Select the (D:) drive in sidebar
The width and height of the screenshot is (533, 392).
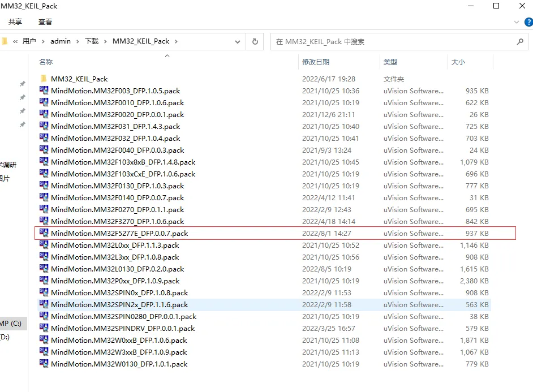click(5, 337)
